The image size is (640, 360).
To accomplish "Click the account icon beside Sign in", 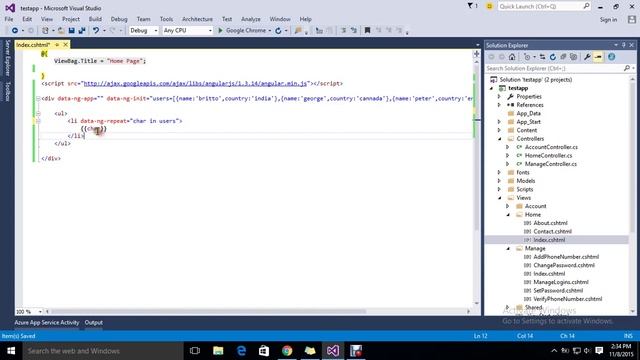I will click(x=632, y=19).
